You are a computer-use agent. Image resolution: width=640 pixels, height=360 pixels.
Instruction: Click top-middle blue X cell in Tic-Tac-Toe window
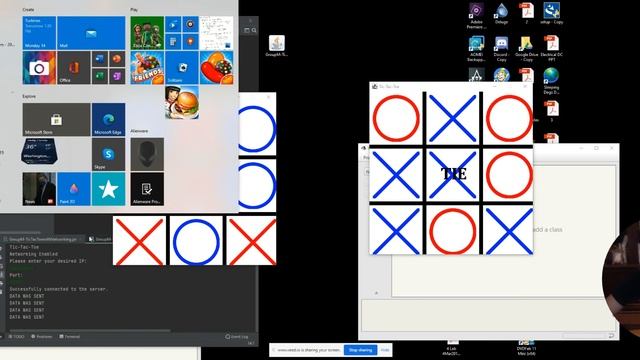pyautogui.click(x=453, y=118)
